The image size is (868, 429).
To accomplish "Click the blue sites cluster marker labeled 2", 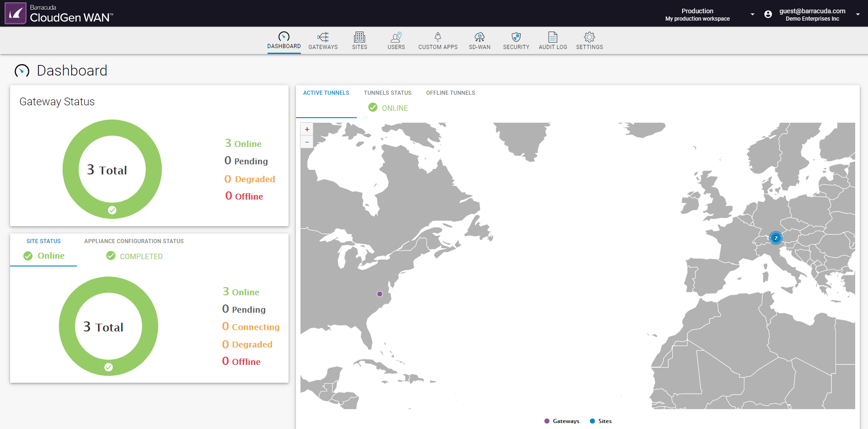I will 775,238.
